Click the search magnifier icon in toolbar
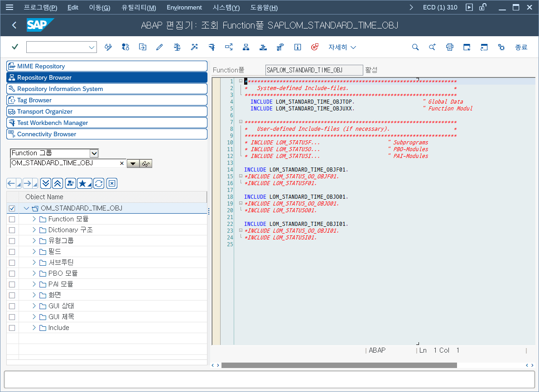This screenshot has width=539, height=392. tap(415, 47)
